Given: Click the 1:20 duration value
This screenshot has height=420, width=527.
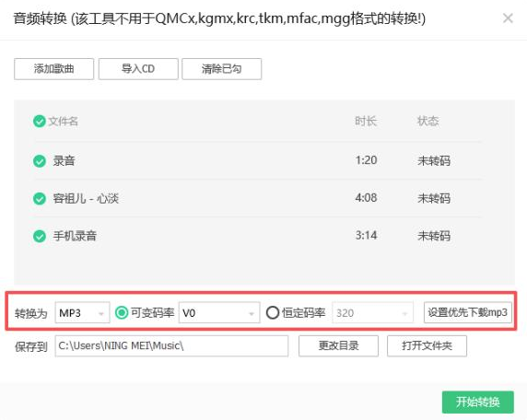Looking at the screenshot, I should pyautogui.click(x=366, y=160).
